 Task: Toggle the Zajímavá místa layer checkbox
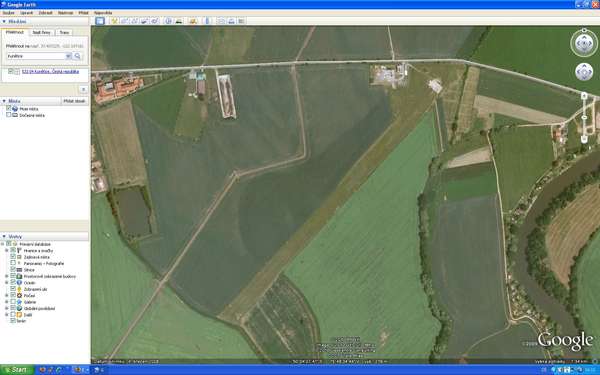click(x=13, y=257)
